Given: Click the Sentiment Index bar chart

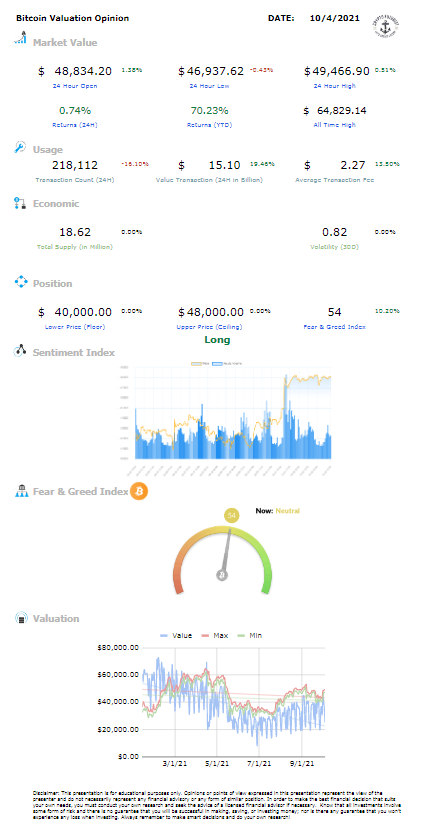Looking at the screenshot, I should [225, 419].
